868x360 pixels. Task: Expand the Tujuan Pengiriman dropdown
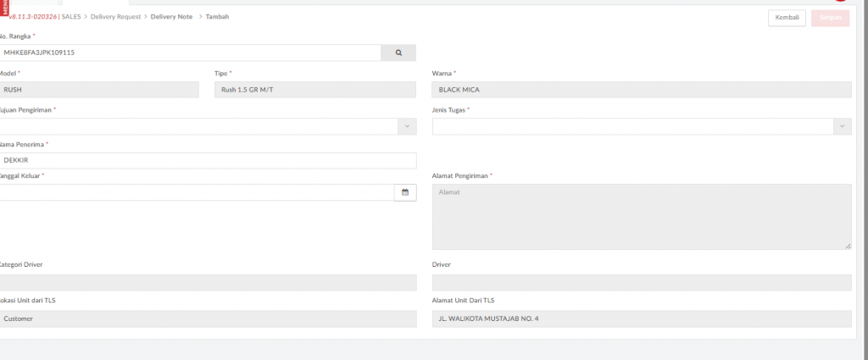pos(407,126)
